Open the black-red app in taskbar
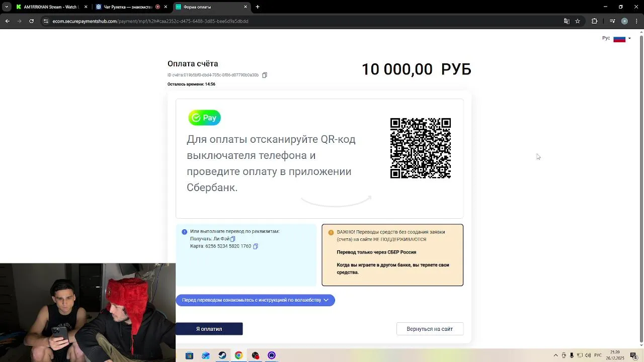This screenshot has height=362, width=644. pyautogui.click(x=255, y=355)
